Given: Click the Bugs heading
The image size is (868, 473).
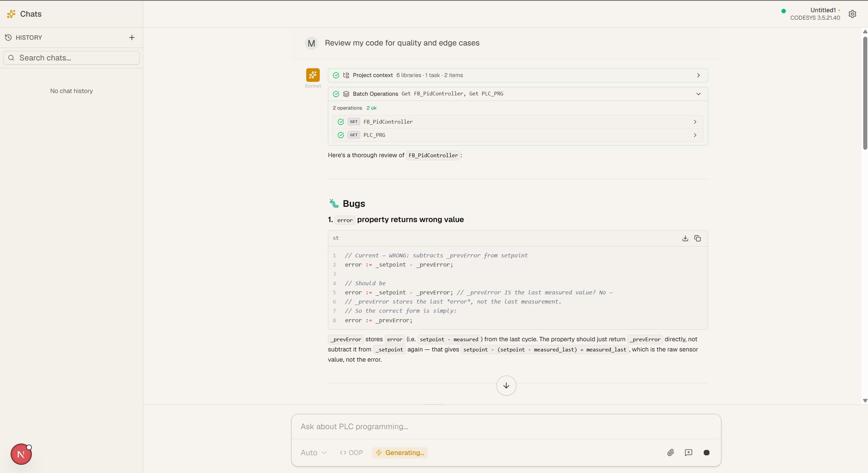Looking at the screenshot, I should pos(354,203).
